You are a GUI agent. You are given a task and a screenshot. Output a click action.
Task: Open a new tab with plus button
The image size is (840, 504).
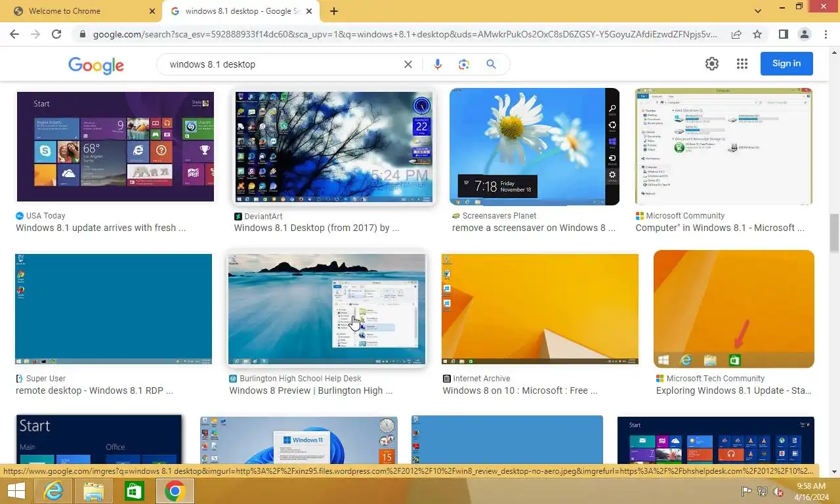point(334,11)
